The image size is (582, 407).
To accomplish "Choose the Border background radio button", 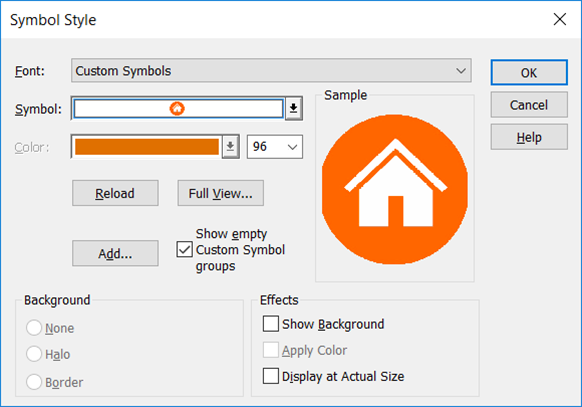I will [34, 382].
